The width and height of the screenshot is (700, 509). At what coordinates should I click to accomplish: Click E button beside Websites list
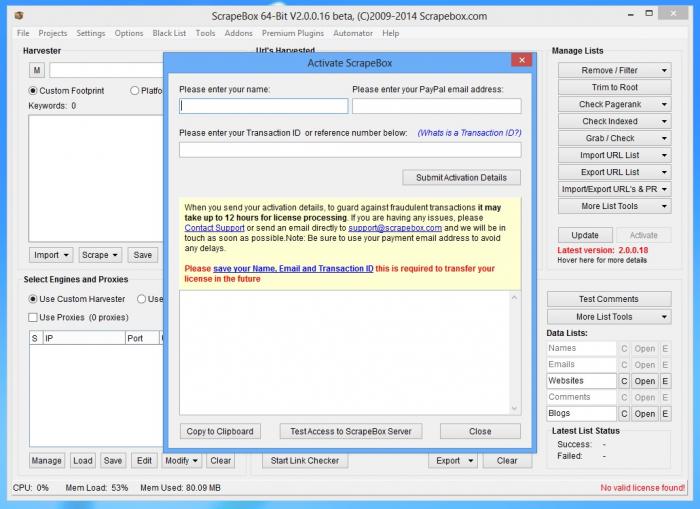click(665, 381)
